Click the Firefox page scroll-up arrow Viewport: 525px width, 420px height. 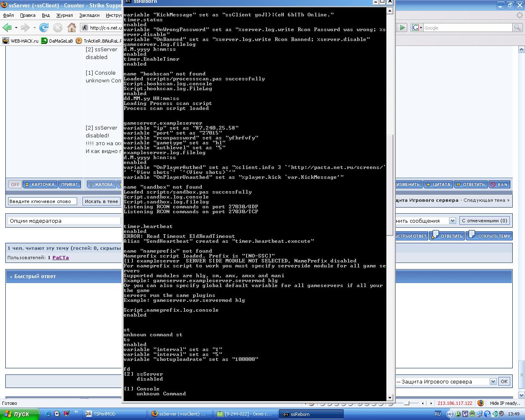pyautogui.click(x=522, y=50)
